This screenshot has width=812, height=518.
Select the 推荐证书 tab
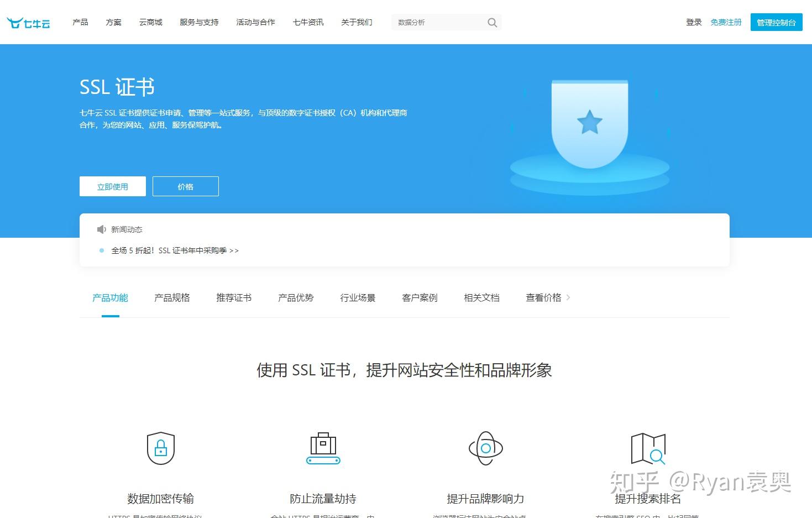[x=234, y=298]
